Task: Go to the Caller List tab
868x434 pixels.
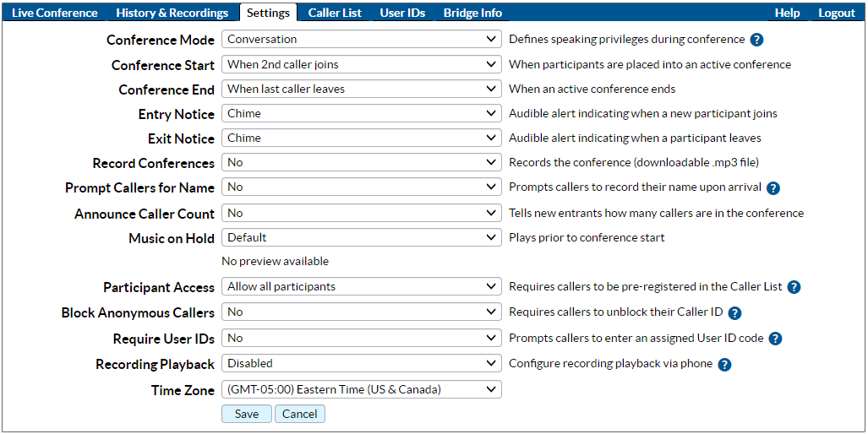Action: click(335, 13)
